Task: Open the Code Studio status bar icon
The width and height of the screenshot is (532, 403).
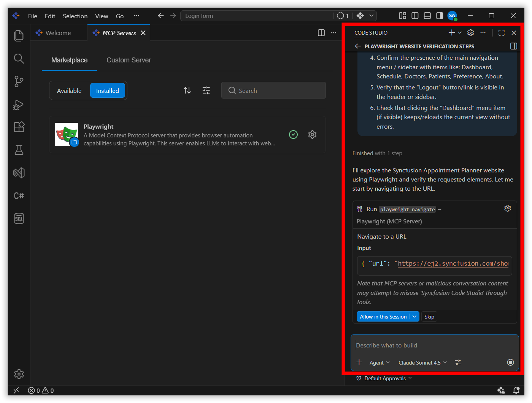Action: pos(501,390)
